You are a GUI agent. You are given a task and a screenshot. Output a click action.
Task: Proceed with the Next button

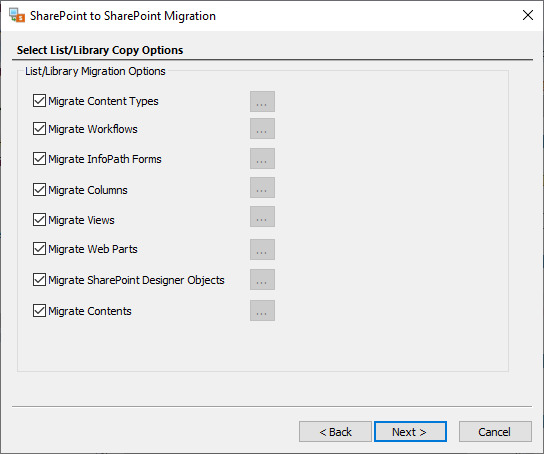click(x=410, y=432)
